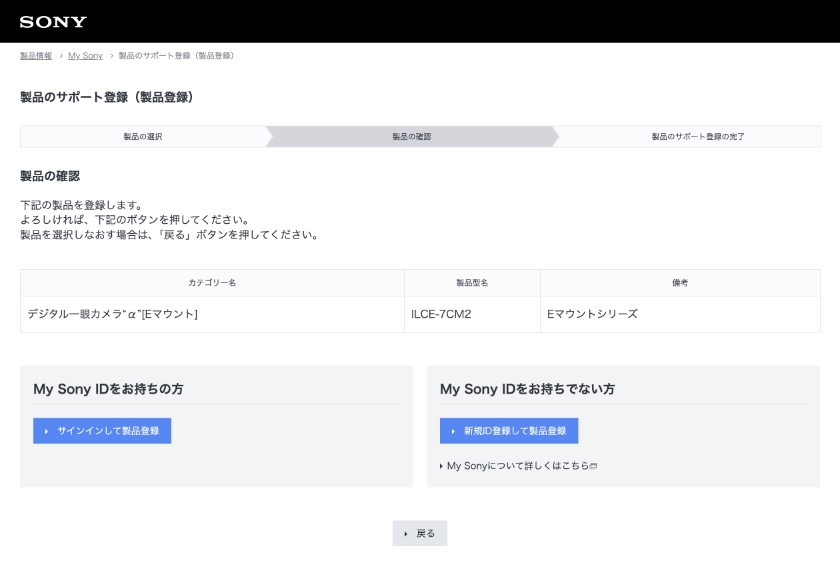
Task: Click the カテゴリー名 column header
Action: coord(212,283)
